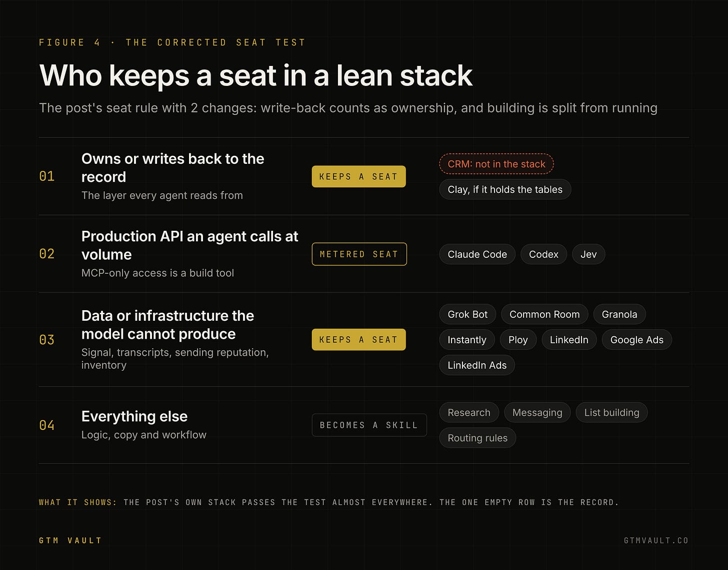Select the 'Codex' chip
This screenshot has height=570, width=728.
pyautogui.click(x=543, y=254)
